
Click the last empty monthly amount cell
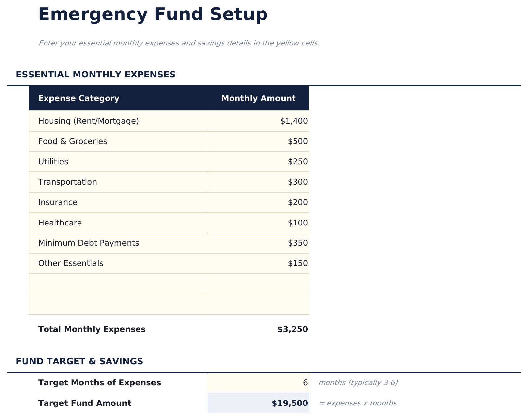tap(258, 304)
